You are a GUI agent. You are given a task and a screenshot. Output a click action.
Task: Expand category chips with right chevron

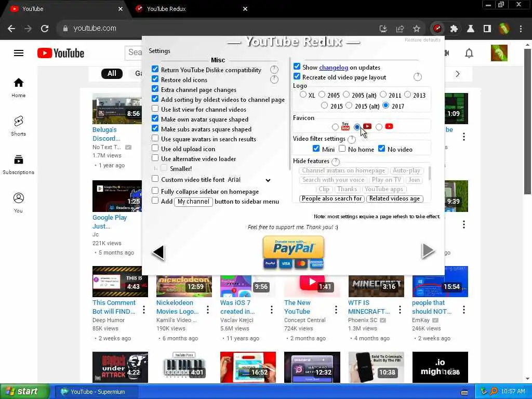[457, 74]
